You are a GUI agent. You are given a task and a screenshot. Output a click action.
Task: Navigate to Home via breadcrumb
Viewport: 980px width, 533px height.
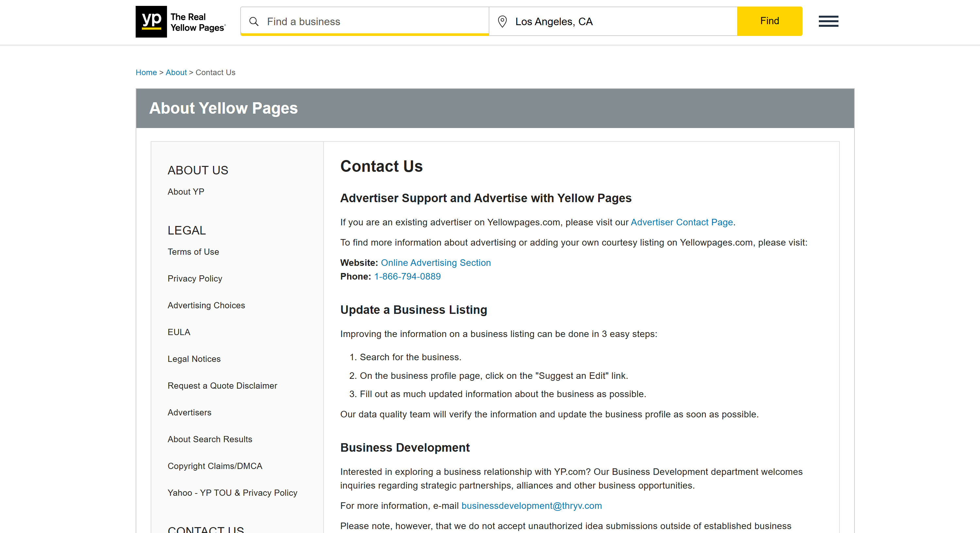click(x=146, y=72)
